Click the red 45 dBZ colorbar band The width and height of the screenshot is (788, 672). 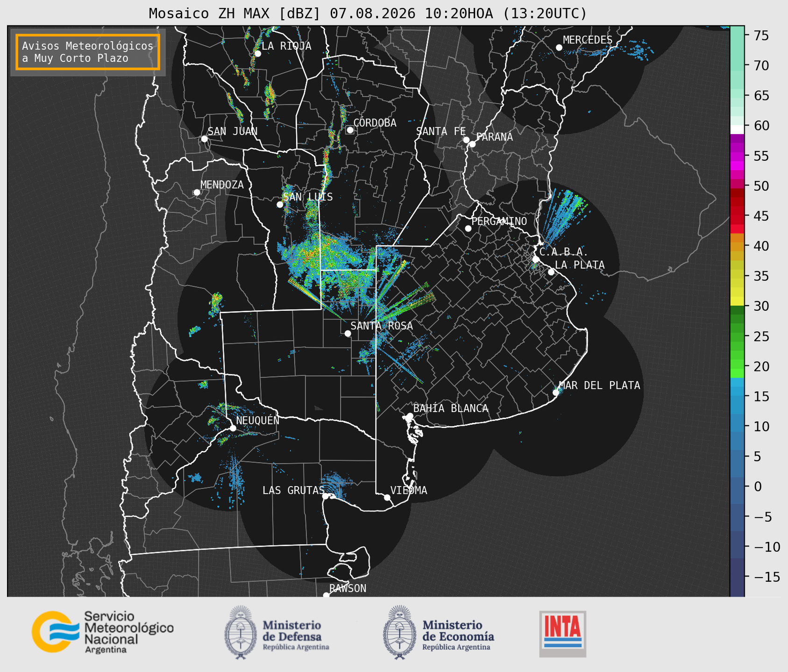(737, 216)
